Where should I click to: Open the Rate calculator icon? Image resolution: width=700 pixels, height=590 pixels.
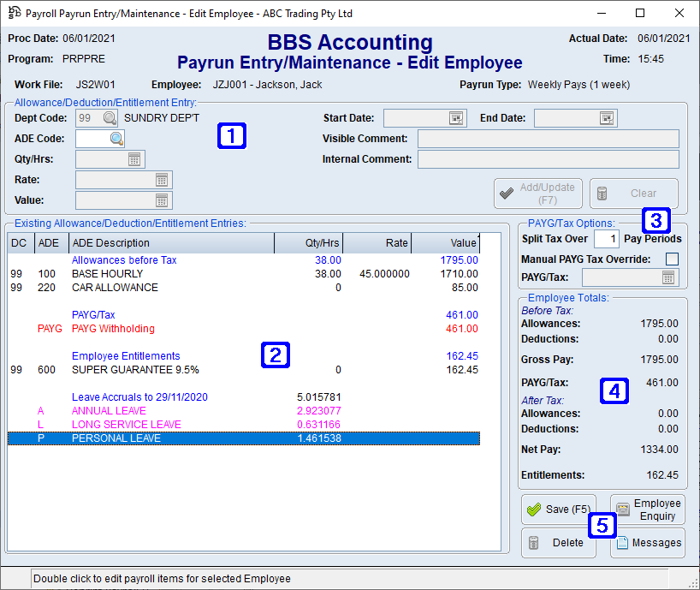[x=163, y=180]
